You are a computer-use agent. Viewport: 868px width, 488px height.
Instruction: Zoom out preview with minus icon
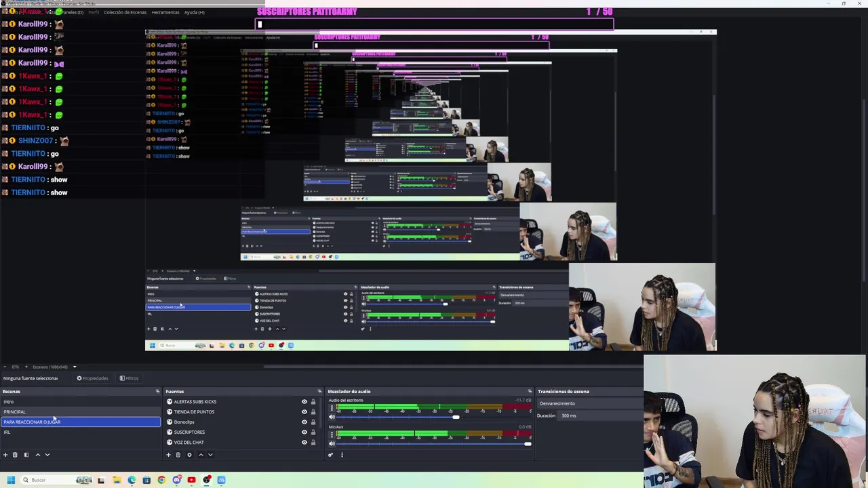click(x=5, y=367)
